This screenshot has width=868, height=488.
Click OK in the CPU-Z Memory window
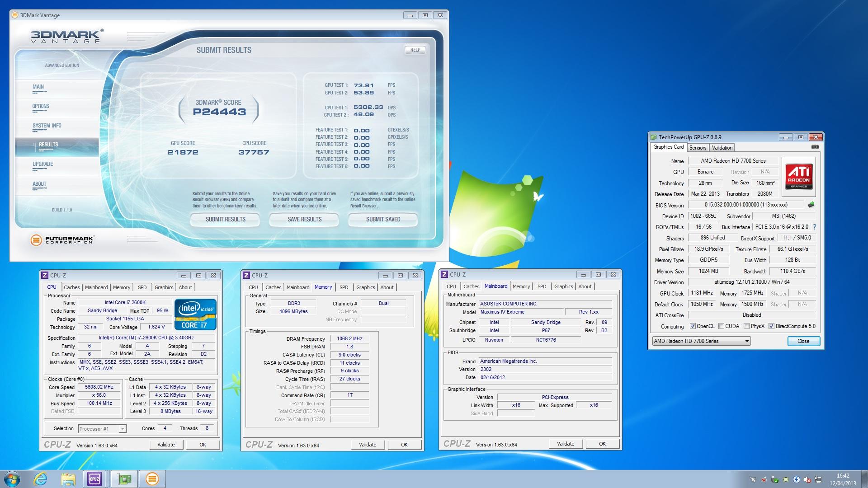coord(404,445)
